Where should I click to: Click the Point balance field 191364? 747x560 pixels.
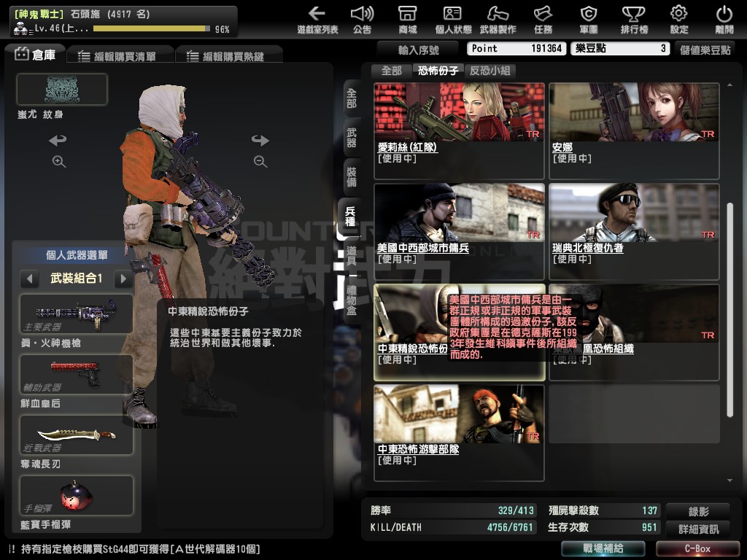tap(516, 48)
